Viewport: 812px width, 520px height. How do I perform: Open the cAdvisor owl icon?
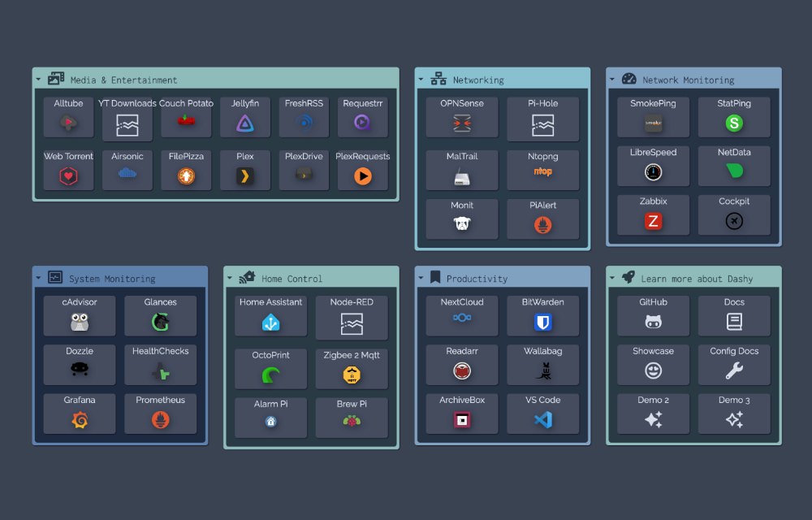[80, 322]
